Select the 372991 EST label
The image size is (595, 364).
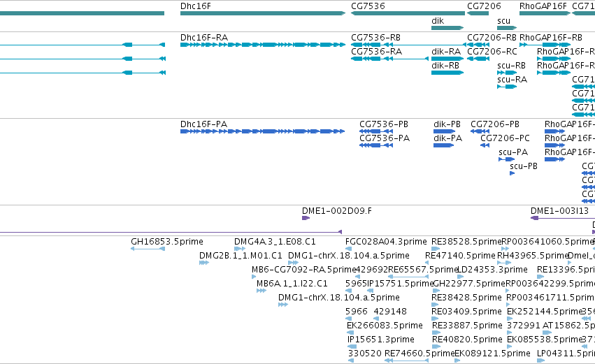523,326
